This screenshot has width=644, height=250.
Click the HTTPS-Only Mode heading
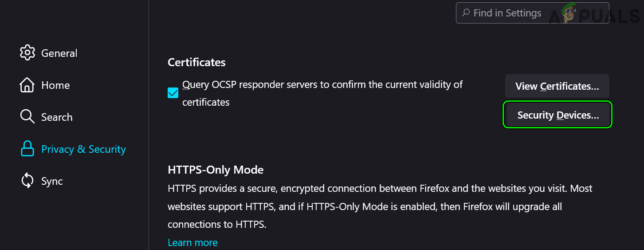[216, 170]
